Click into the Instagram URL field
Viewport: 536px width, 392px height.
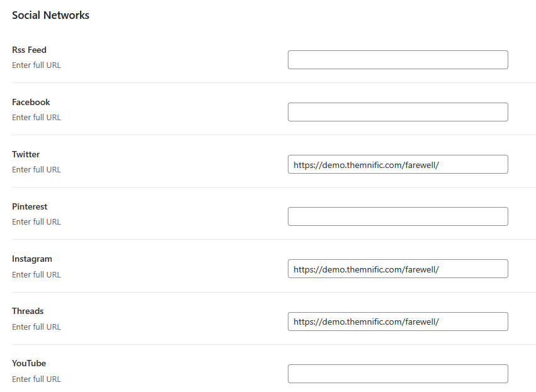click(397, 269)
